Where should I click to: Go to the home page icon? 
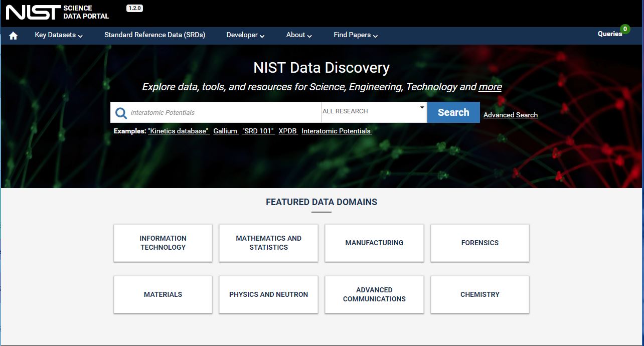(14, 36)
